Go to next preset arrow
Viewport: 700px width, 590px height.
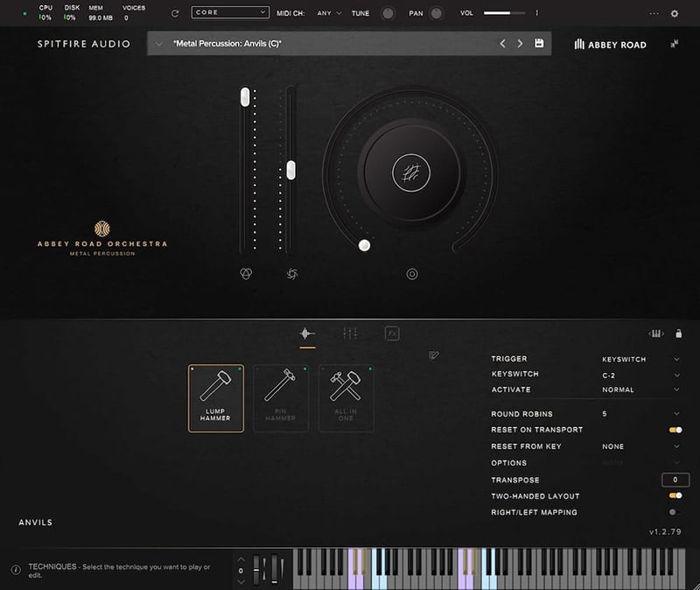tap(520, 43)
